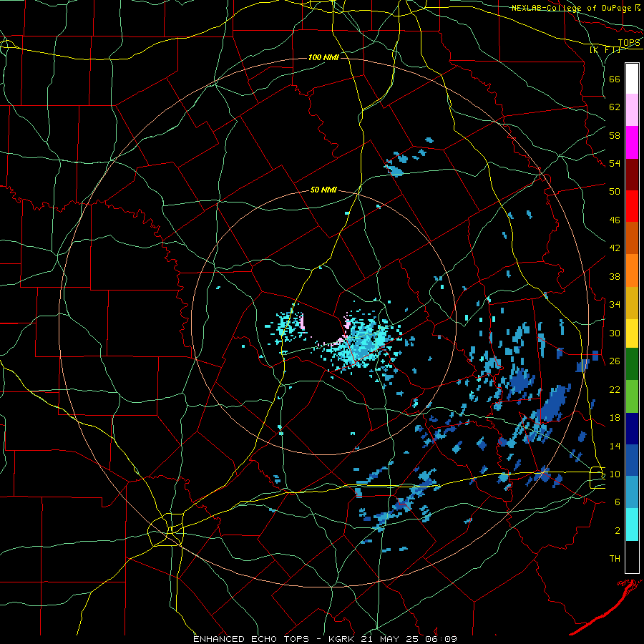Click the legend value '46'
The width and height of the screenshot is (644, 644).
615,220
